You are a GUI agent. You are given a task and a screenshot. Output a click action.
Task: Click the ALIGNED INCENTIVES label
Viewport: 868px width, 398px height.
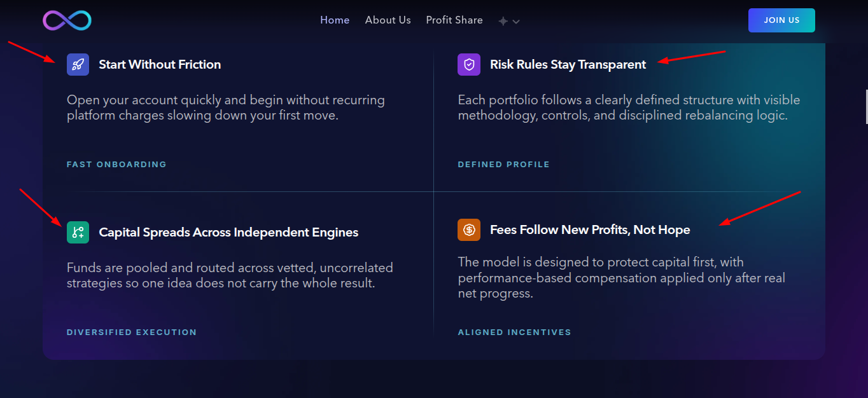(x=514, y=333)
